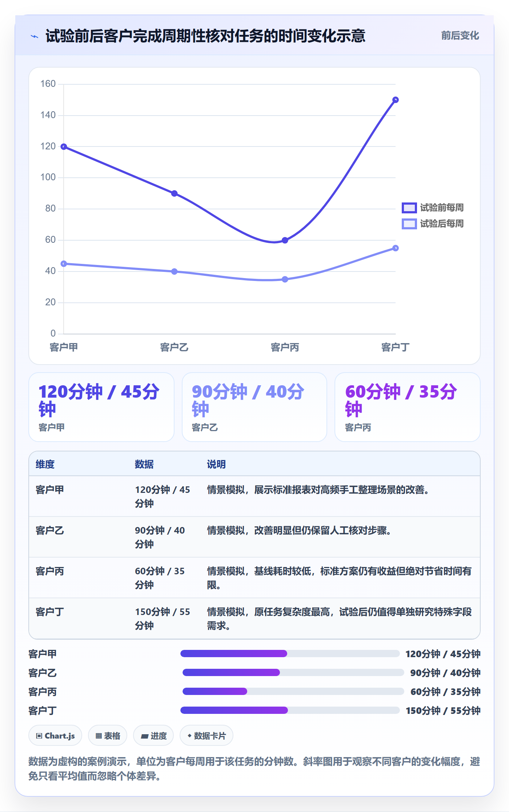Select the 客户丙 point at 35 on lower line
Viewport: 509px width, 812px height.
pyautogui.click(x=285, y=280)
